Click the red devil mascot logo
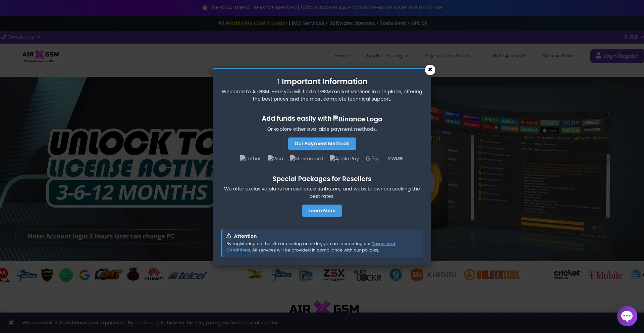 click(x=133, y=274)
